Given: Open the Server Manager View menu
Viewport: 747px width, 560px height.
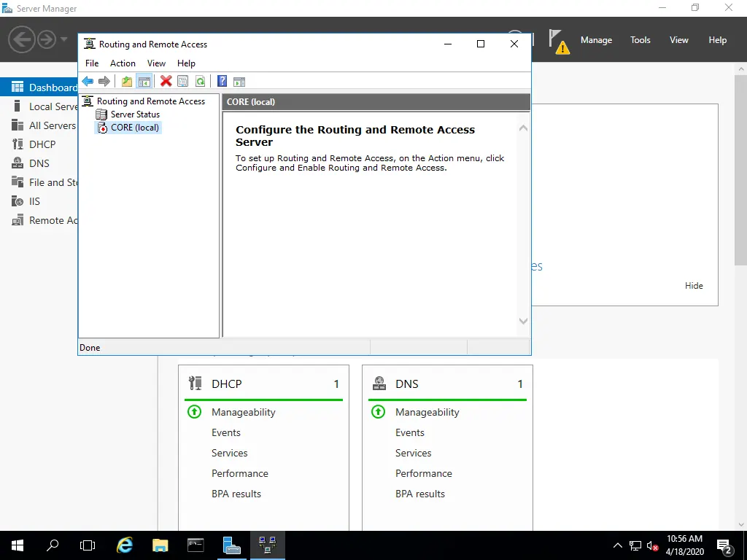Looking at the screenshot, I should (679, 40).
